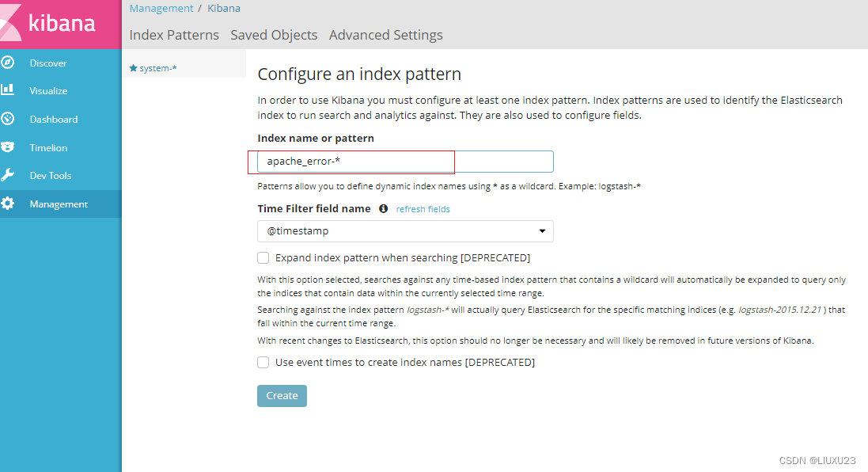Viewport: 868px width, 472px height.
Task: Click the Dashboard gauge icon
Action: [x=8, y=119]
